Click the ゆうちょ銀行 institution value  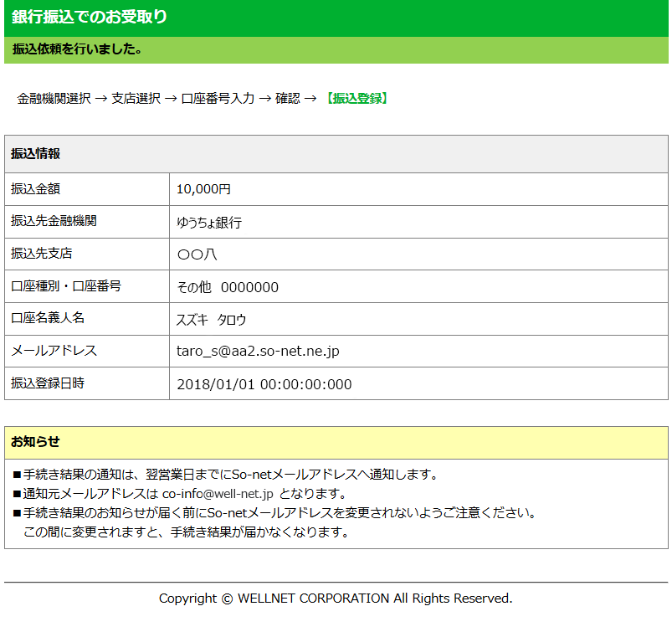coord(209,223)
